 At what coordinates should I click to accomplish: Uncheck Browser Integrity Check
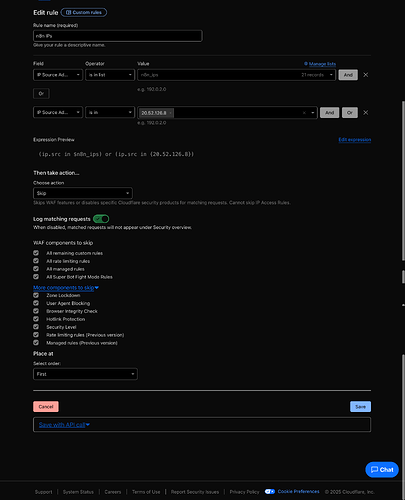36,311
